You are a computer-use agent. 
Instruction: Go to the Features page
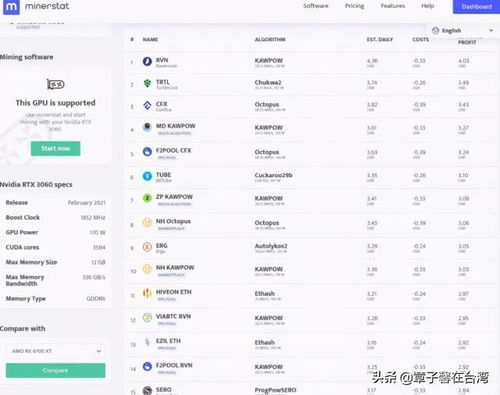[393, 6]
